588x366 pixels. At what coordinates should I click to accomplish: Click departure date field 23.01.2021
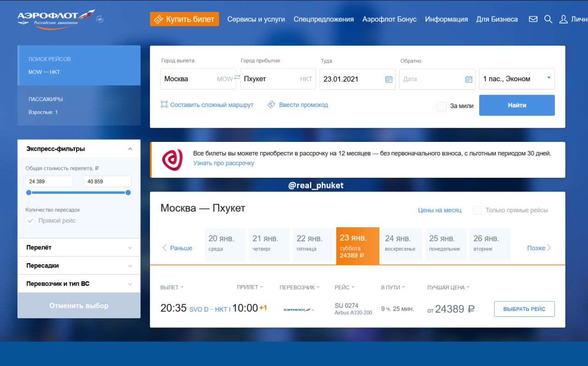coord(357,79)
